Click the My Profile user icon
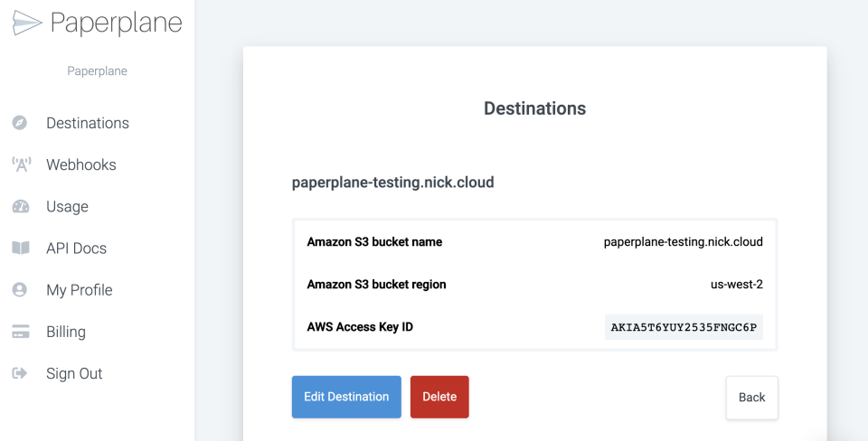This screenshot has height=441, width=868. [20, 290]
